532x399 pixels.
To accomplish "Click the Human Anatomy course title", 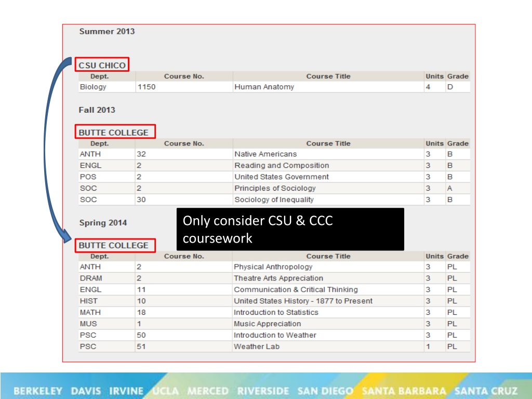I will click(x=264, y=87).
